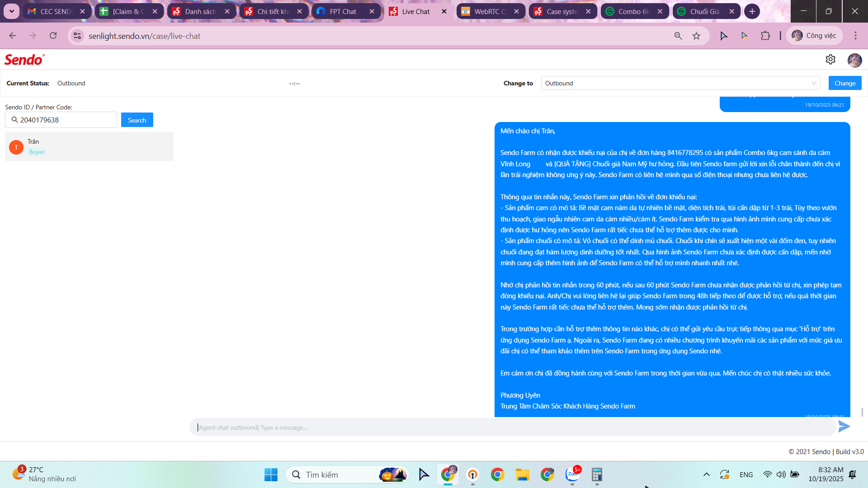Screen dimensions: 868x488
Task: Open Zalo from the taskbar
Action: pos(572,474)
